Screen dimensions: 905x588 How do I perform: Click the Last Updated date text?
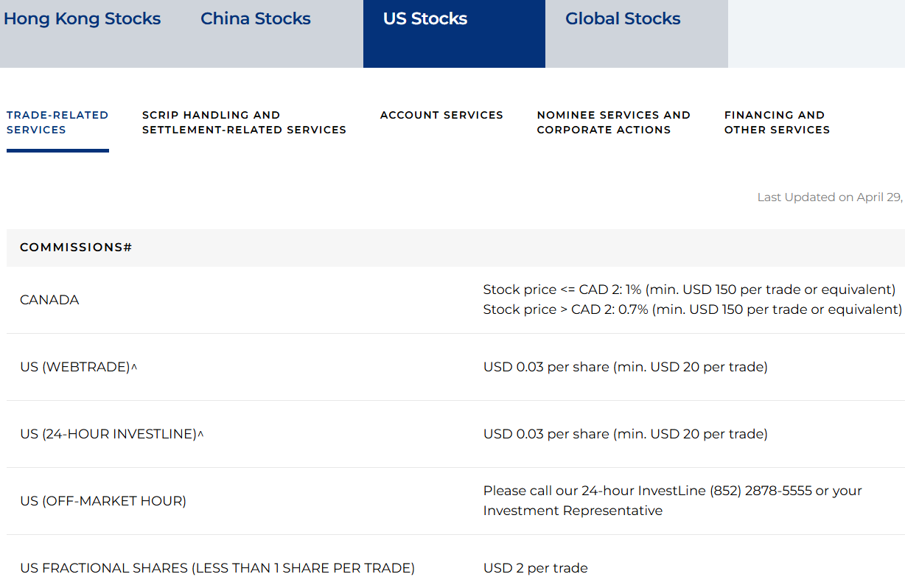pos(830,197)
